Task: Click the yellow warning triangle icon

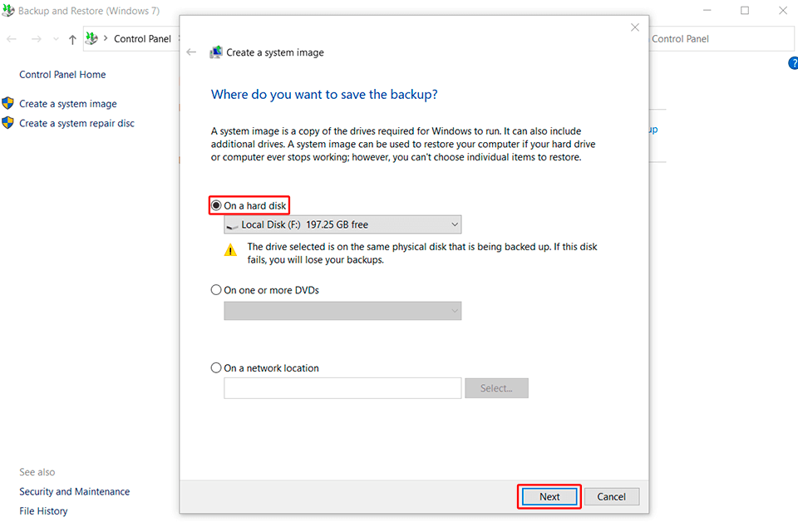Action: click(x=230, y=250)
